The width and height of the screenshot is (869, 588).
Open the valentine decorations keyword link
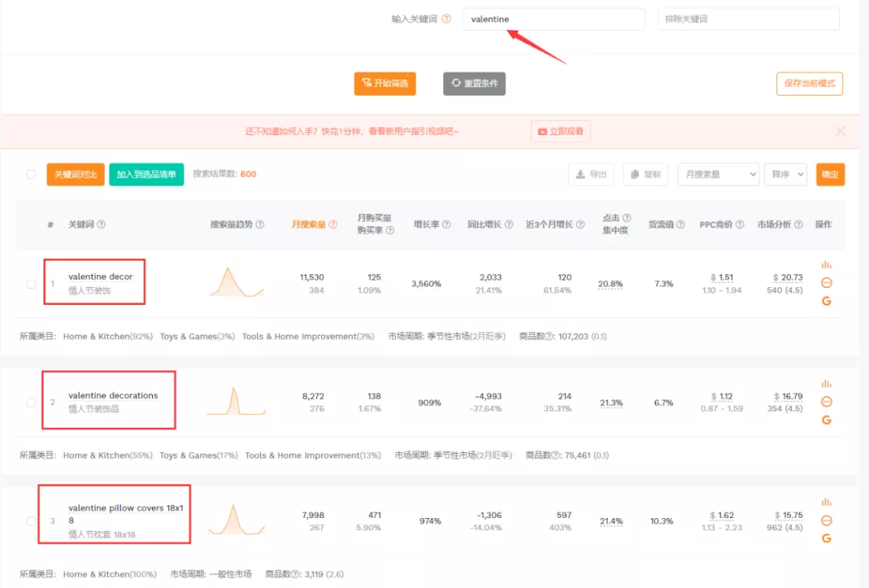tap(113, 396)
